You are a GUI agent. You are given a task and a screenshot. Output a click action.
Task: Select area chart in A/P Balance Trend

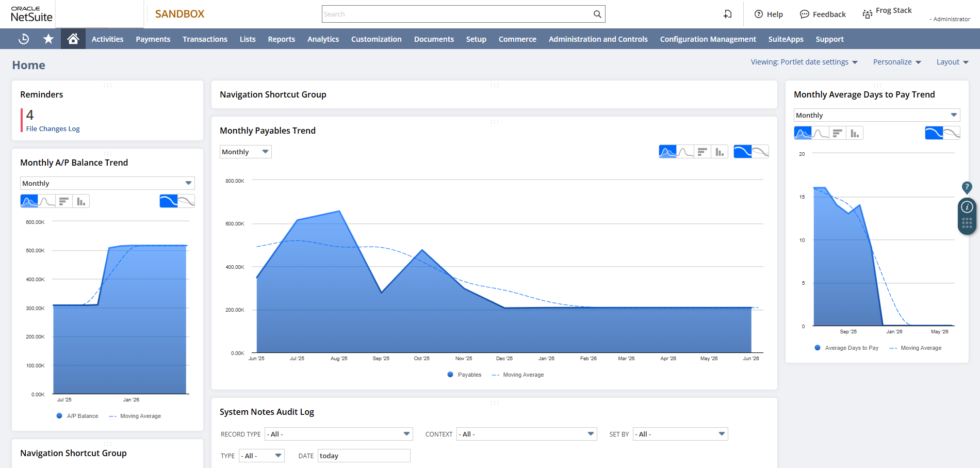point(29,201)
